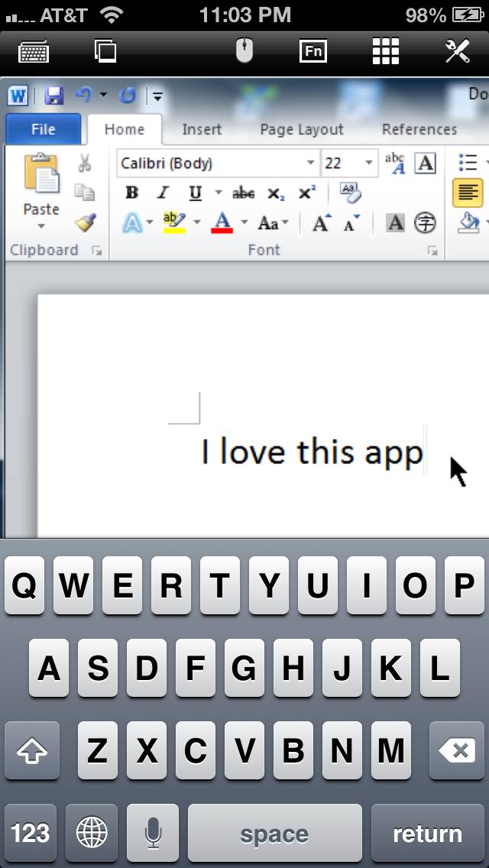This screenshot has width=489, height=868.
Task: Toggle Italic formatting in Font group
Action: point(163,193)
